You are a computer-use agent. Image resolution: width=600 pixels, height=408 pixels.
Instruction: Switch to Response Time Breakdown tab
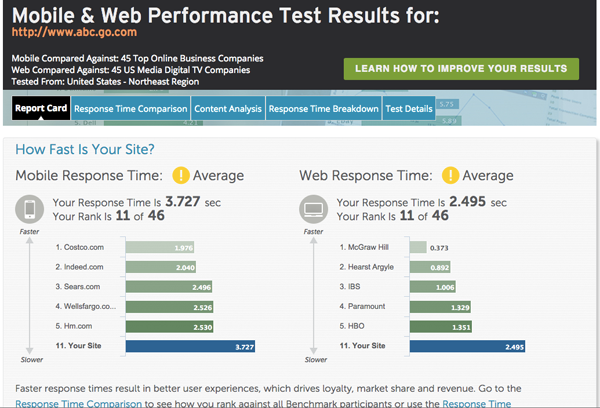pyautogui.click(x=323, y=109)
